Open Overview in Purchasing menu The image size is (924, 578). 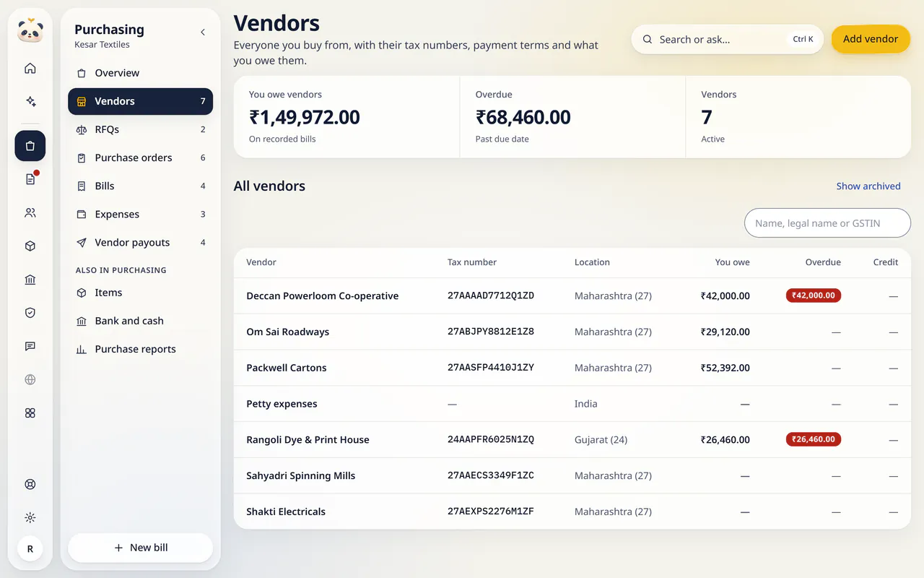141,73
